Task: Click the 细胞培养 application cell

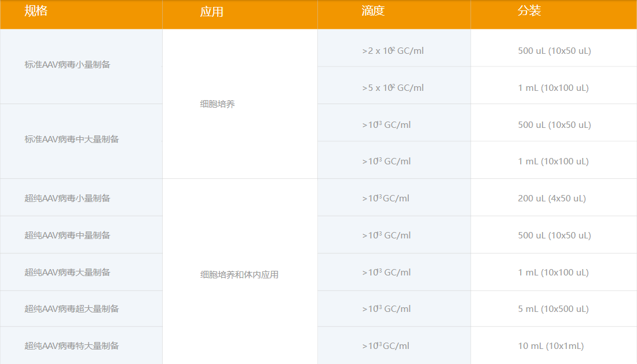Action: [x=217, y=105]
